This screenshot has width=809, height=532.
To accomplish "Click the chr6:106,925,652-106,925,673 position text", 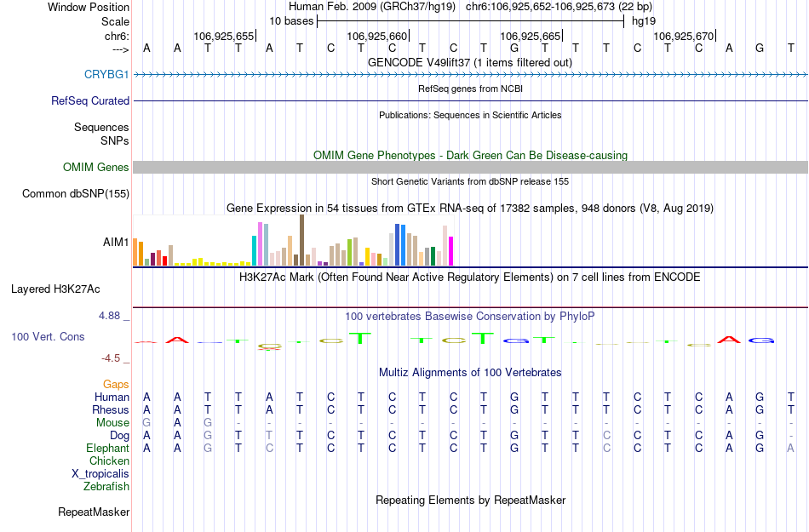I will coord(559,7).
